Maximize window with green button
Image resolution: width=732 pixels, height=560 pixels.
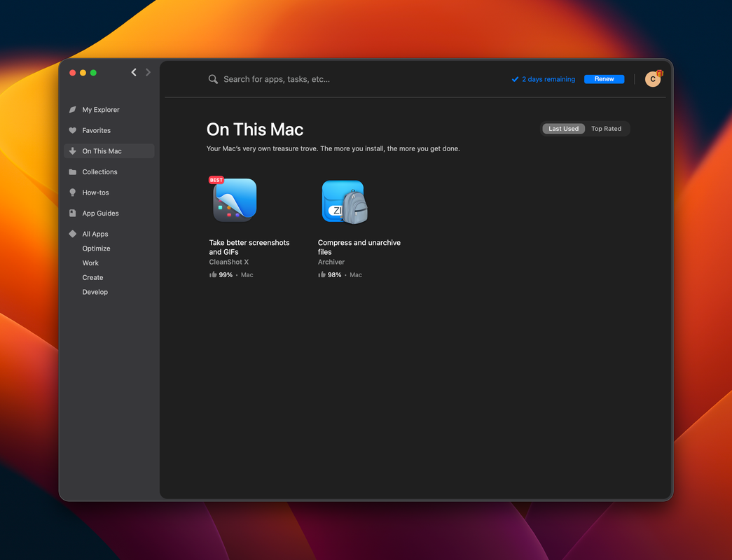tap(93, 73)
